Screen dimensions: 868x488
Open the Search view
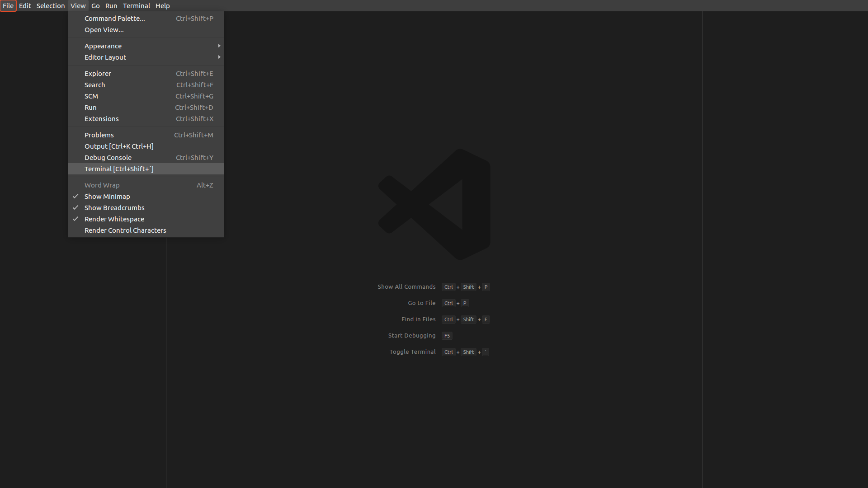(x=94, y=84)
